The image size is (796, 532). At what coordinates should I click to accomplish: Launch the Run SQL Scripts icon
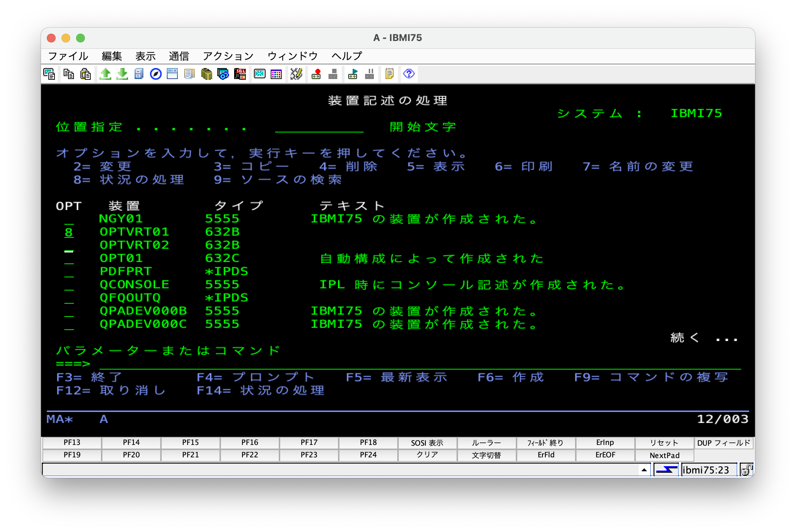click(x=240, y=74)
